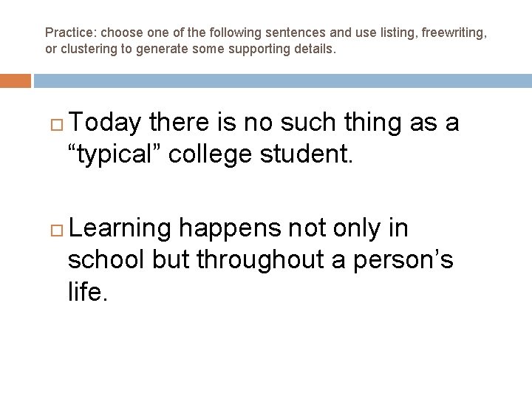Viewport: 532px width, 399px height.
Task: Click the blue horizontal divider bar
Action: point(282,81)
